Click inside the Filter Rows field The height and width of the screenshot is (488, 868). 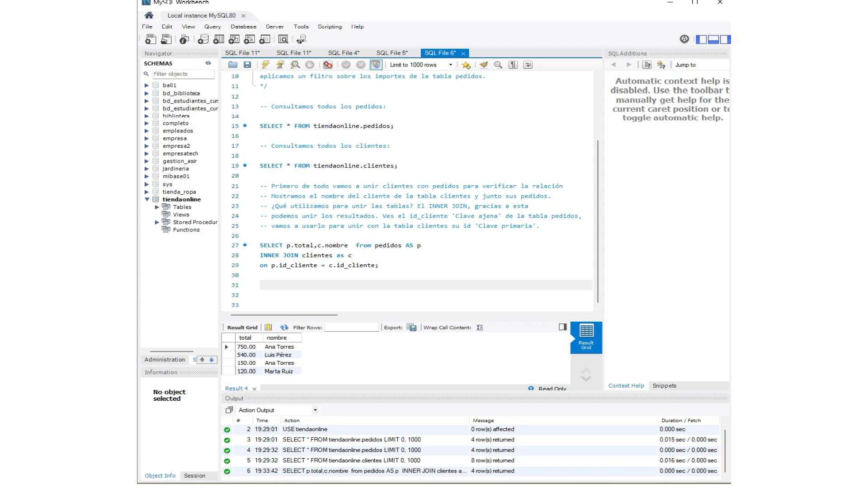tap(352, 327)
